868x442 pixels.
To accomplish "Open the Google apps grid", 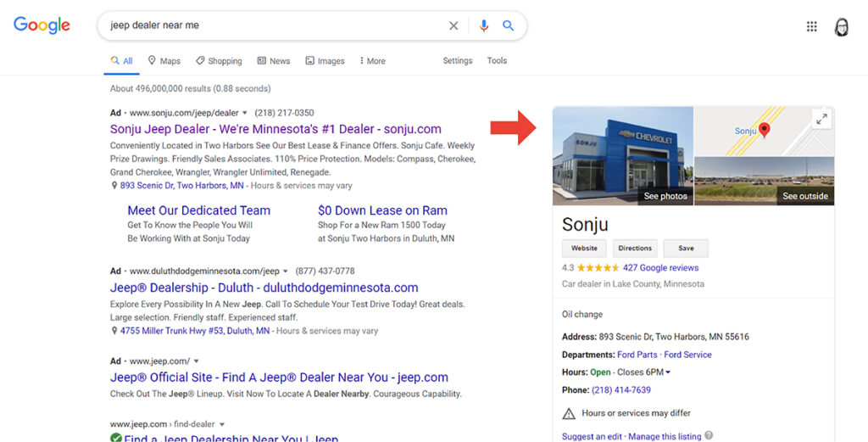I will pyautogui.click(x=811, y=26).
